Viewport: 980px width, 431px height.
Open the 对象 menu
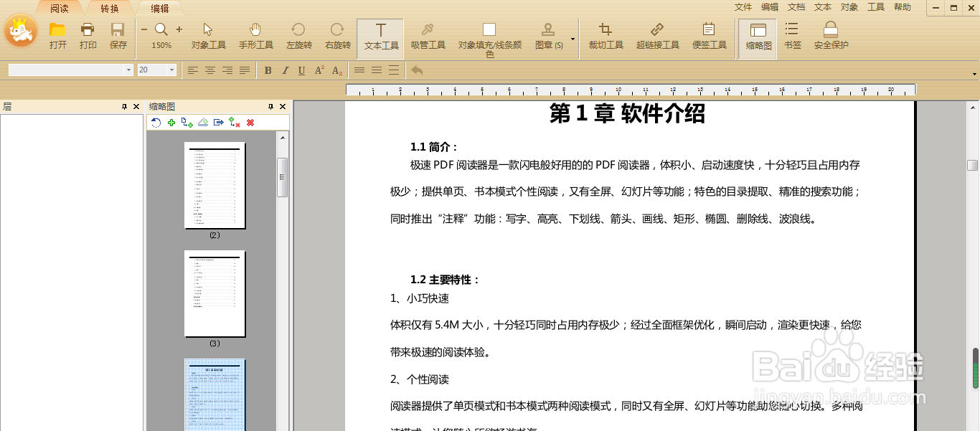pyautogui.click(x=849, y=7)
